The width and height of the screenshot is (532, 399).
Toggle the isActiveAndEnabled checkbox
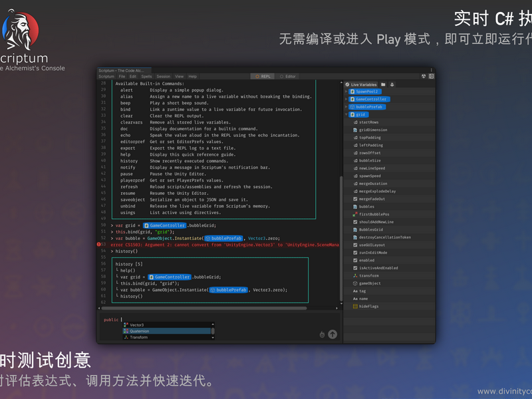355,268
